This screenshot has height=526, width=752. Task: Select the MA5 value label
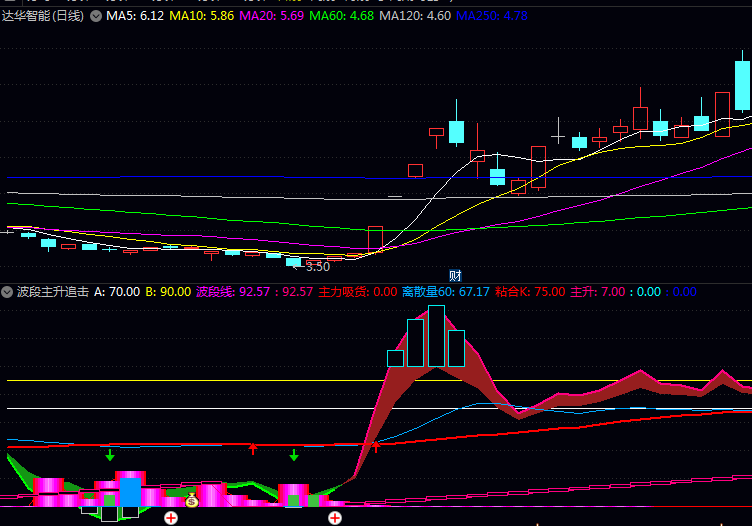135,16
